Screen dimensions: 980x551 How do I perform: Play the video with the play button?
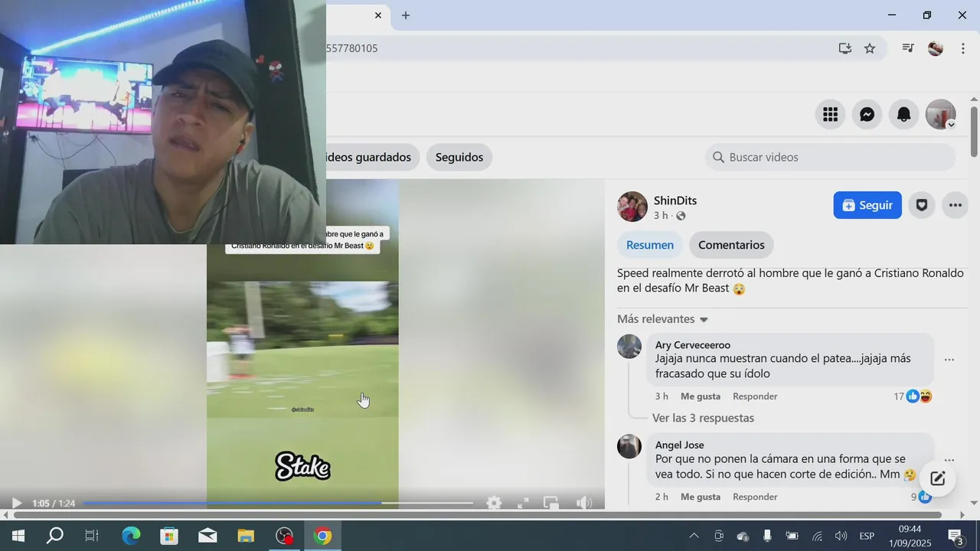[16, 503]
